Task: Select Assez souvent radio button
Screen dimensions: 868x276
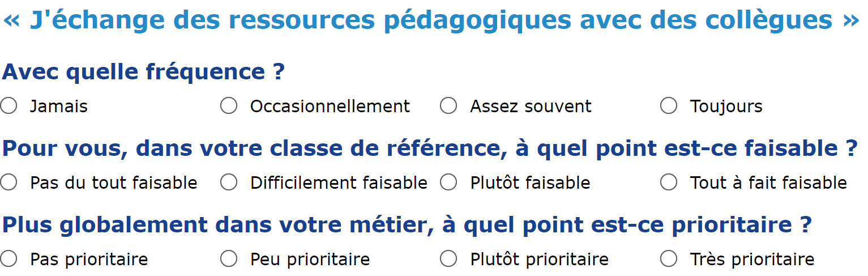Action: [x=448, y=105]
